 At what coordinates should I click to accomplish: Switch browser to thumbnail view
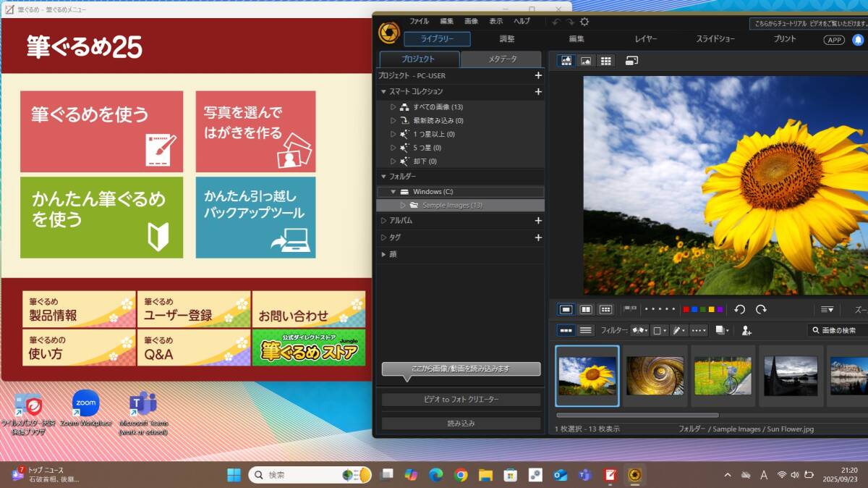pyautogui.click(x=566, y=330)
